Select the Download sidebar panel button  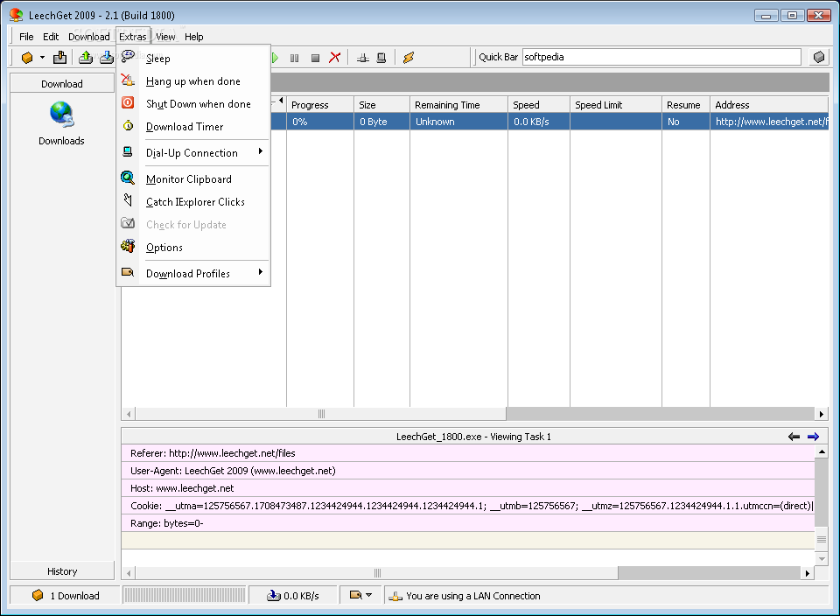61,83
